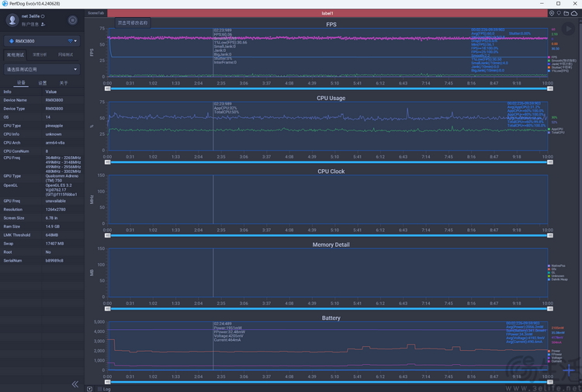Screen dimensions: 582x392
Task: Select the 设置 tab
Action: [x=43, y=83]
